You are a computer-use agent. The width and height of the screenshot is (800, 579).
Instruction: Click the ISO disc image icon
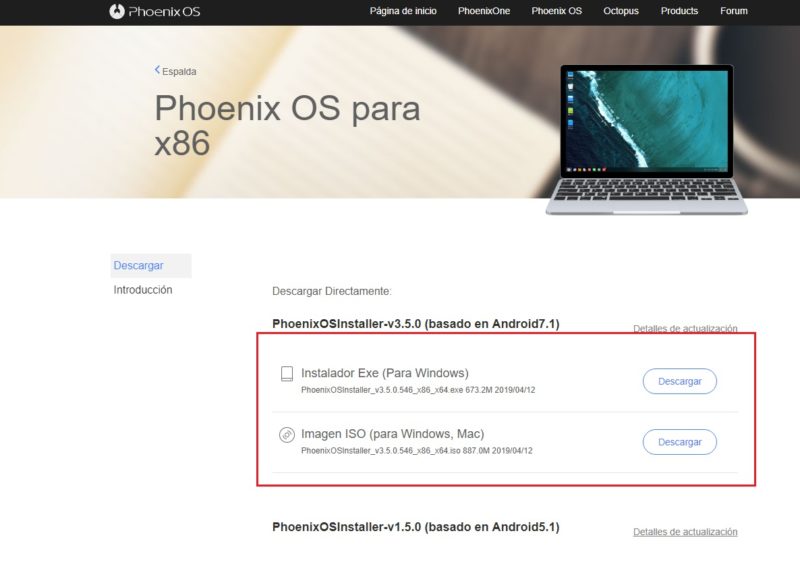point(287,435)
